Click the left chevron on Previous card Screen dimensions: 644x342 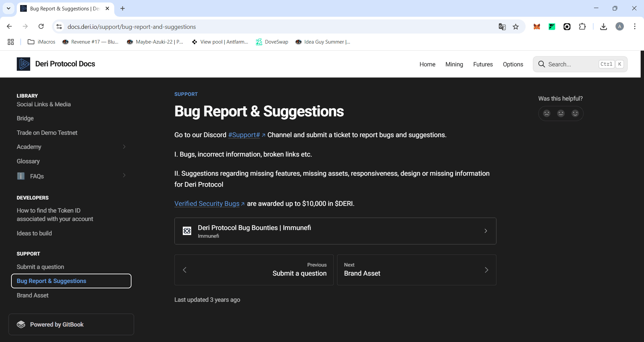[184, 270]
